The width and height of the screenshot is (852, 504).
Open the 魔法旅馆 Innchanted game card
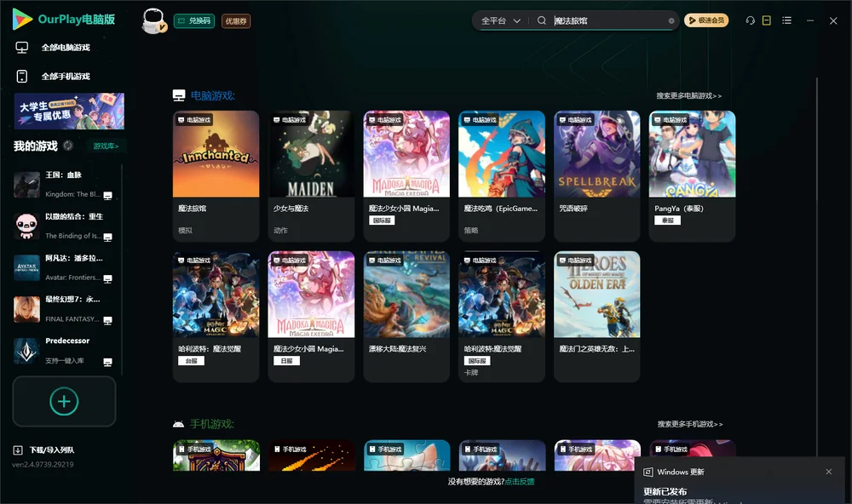[216, 176]
